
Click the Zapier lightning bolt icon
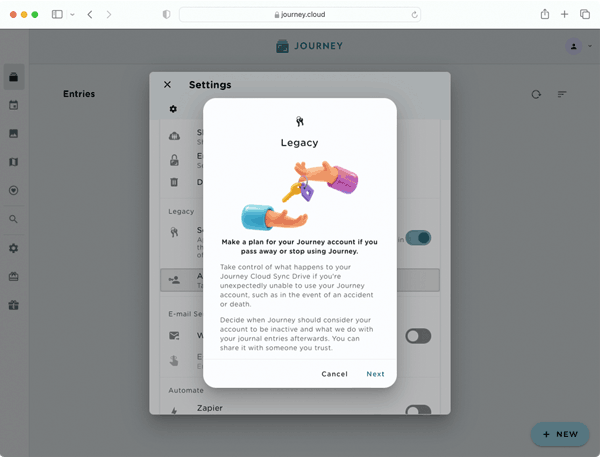tap(174, 411)
